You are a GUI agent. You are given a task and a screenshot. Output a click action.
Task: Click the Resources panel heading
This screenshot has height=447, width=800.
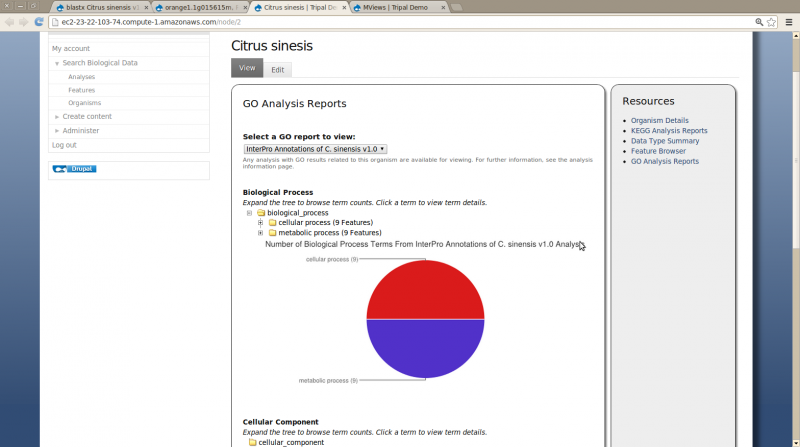point(648,101)
